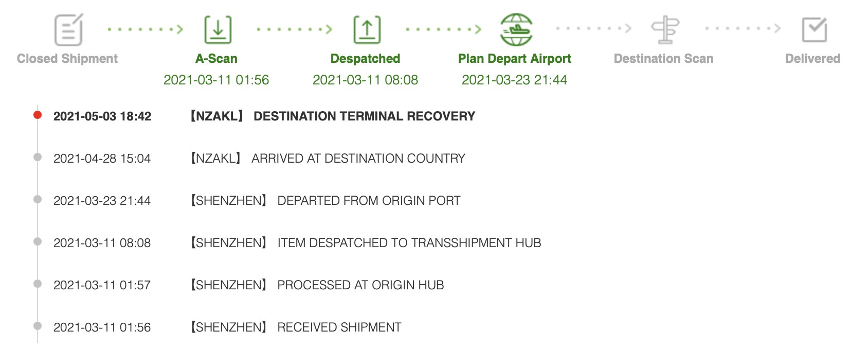Image resolution: width=868 pixels, height=348 pixels.
Task: Click the Closed Shipment step label
Action: [x=67, y=59]
